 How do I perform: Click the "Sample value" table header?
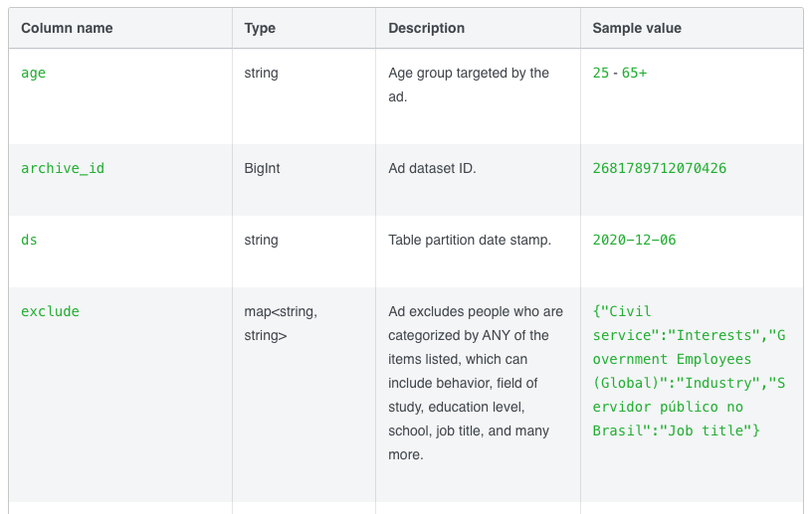pyautogui.click(x=637, y=28)
